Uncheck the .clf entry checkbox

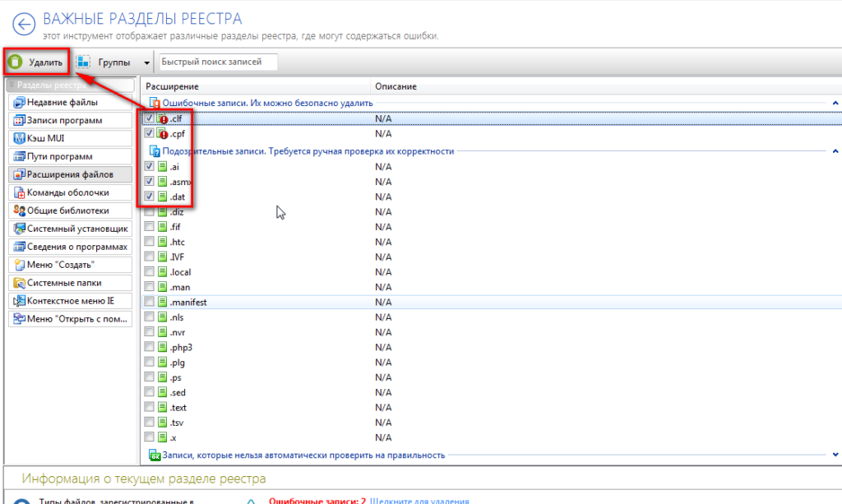pos(149,119)
